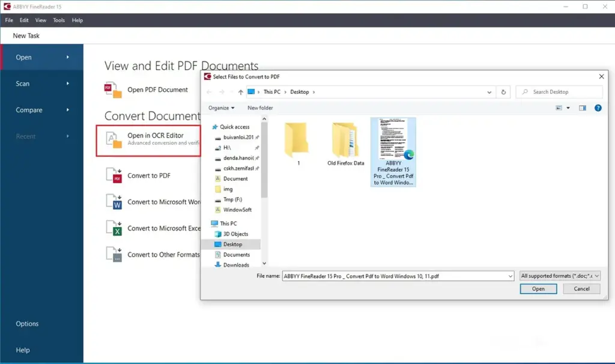Toggle the preview pane in the file dialog

coord(582,108)
